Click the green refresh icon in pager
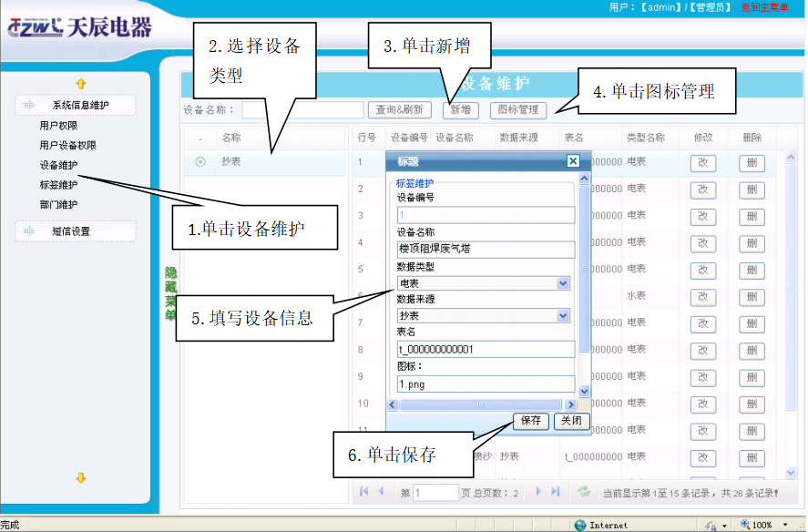This screenshot has height=532, width=808. 584,491
